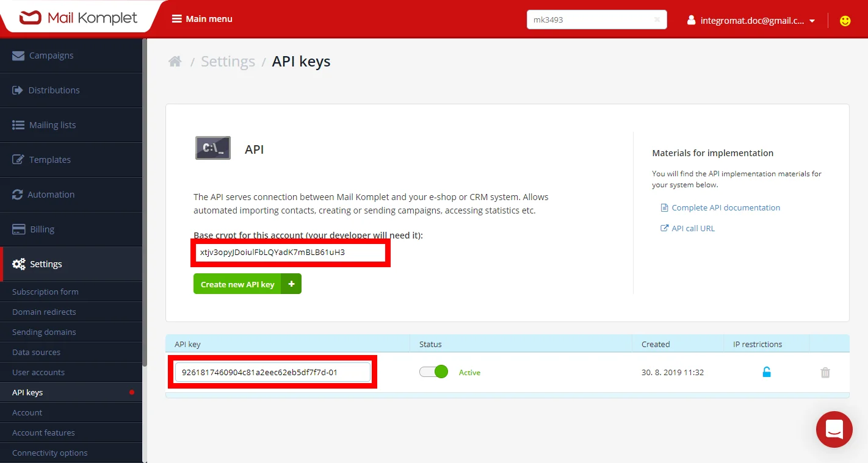Image resolution: width=868 pixels, height=463 pixels.
Task: Open Billing in the sidebar
Action: coord(71,229)
